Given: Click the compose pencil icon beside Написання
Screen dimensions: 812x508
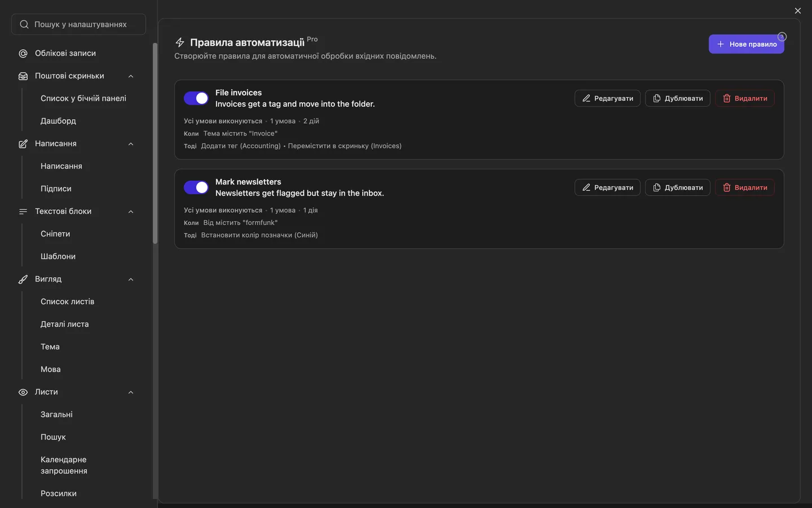Looking at the screenshot, I should 23,144.
